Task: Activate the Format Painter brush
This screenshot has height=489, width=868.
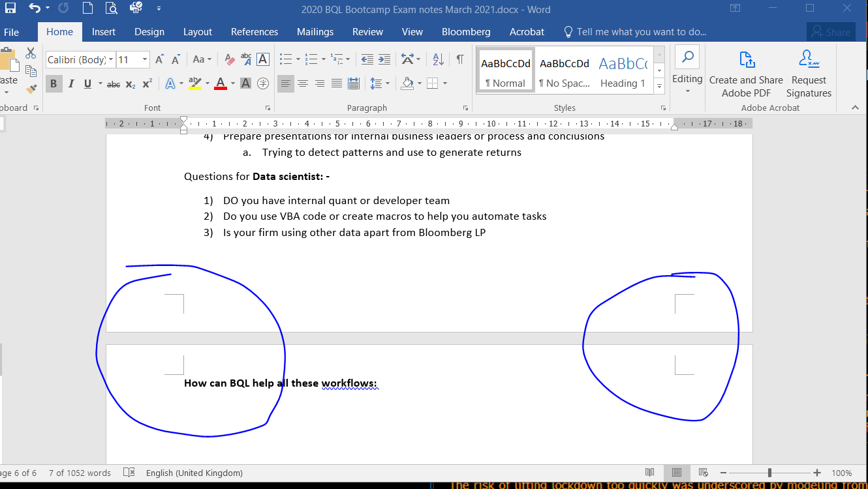Action: pos(31,88)
